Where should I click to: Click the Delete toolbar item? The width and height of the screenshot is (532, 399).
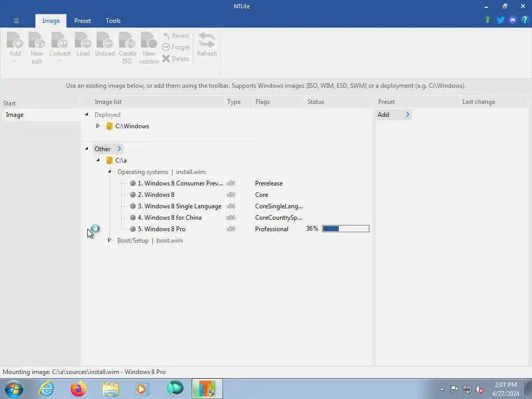(176, 59)
